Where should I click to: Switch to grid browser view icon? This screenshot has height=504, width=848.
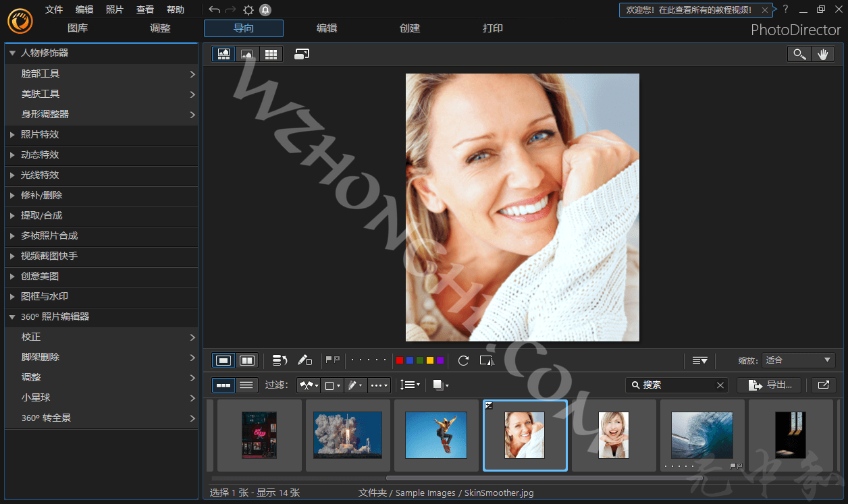pos(271,54)
